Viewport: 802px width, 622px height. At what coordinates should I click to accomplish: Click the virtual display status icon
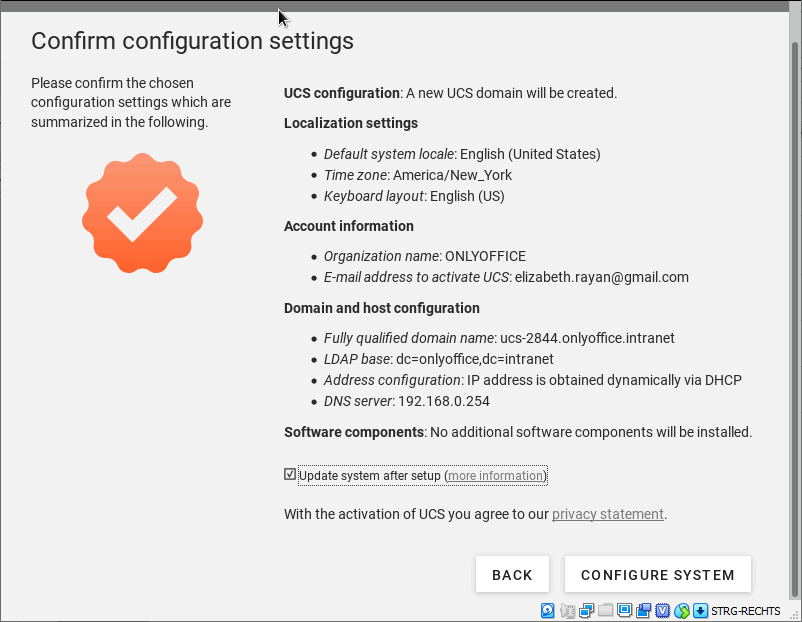(625, 610)
